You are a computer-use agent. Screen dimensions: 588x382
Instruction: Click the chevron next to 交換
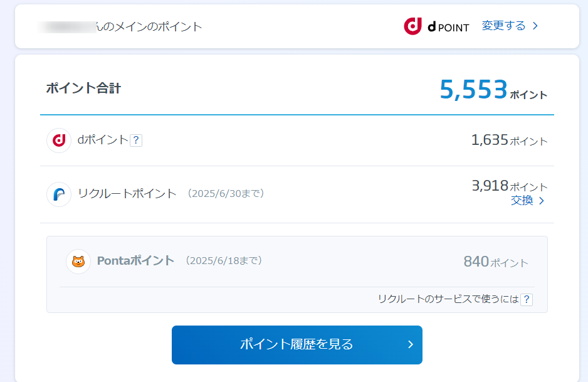point(542,201)
